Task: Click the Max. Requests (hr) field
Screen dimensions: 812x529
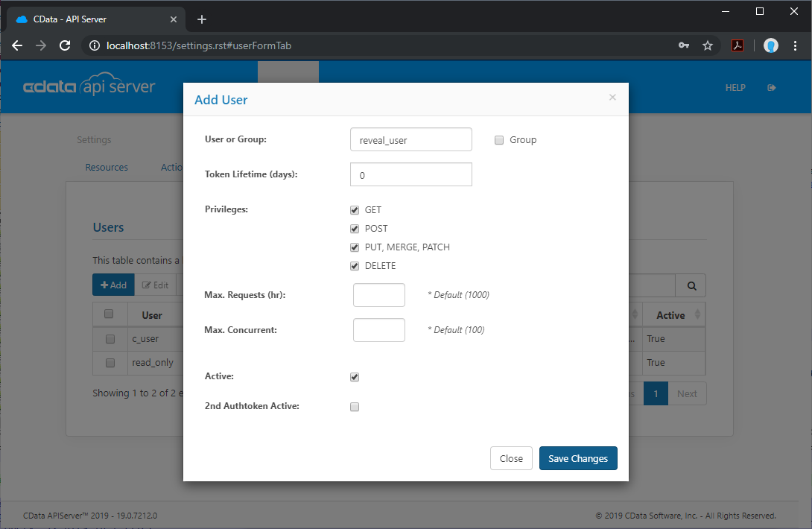Action: coord(378,295)
